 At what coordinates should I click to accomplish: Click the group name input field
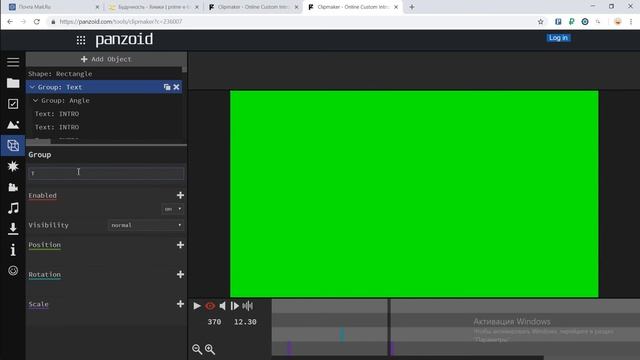(106, 173)
